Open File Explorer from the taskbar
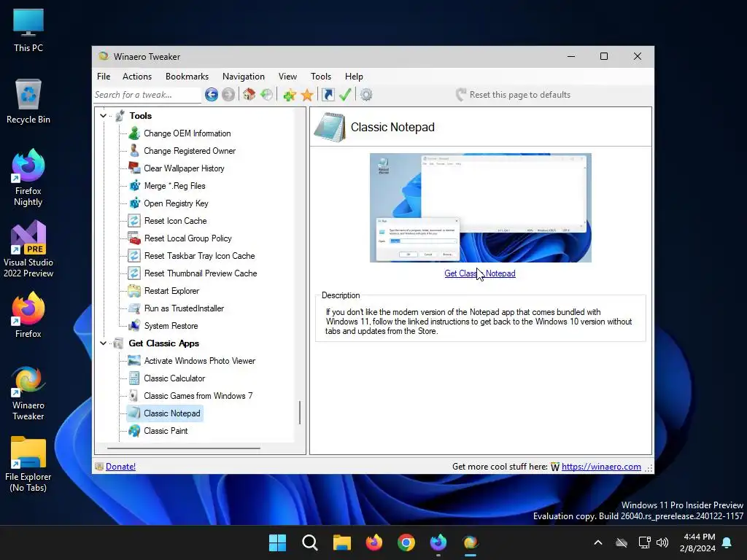 [341, 542]
